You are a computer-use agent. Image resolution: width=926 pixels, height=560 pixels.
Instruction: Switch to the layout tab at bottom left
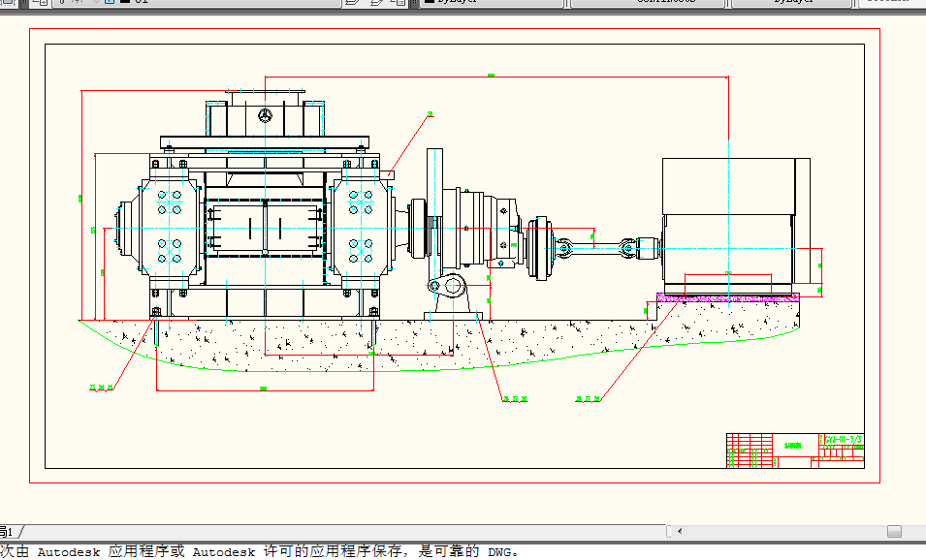[x=8, y=531]
